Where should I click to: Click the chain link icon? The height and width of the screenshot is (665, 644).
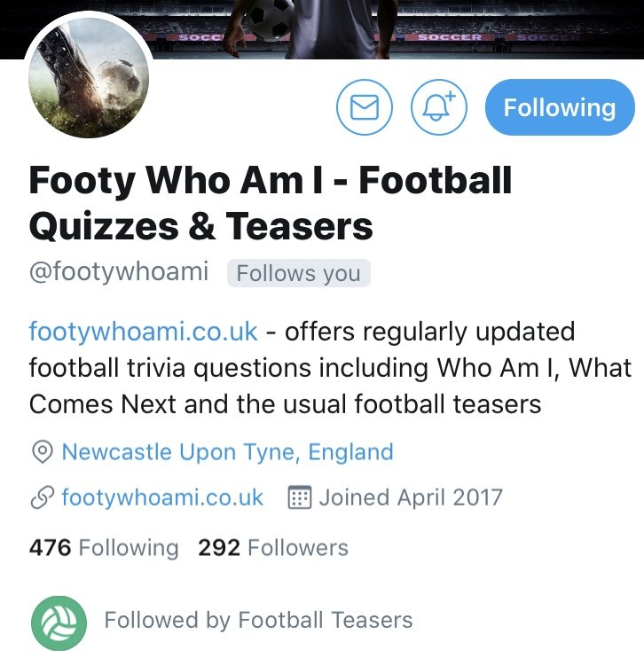click(x=43, y=497)
